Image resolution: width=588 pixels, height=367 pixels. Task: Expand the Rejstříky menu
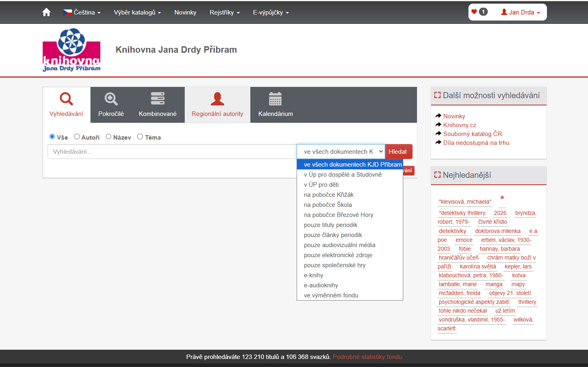(x=225, y=12)
